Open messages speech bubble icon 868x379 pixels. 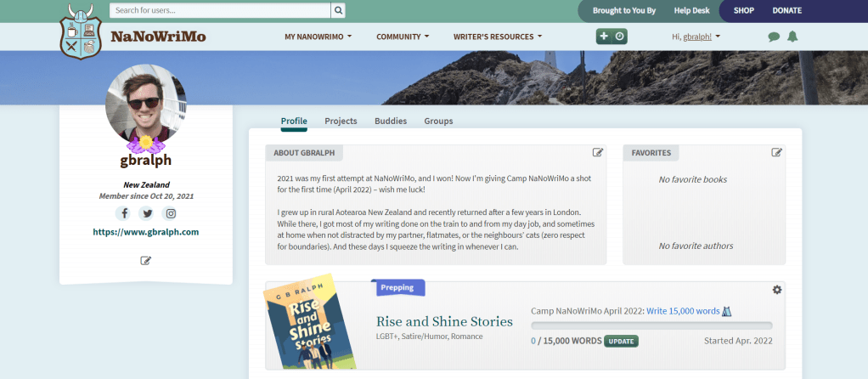(x=774, y=37)
